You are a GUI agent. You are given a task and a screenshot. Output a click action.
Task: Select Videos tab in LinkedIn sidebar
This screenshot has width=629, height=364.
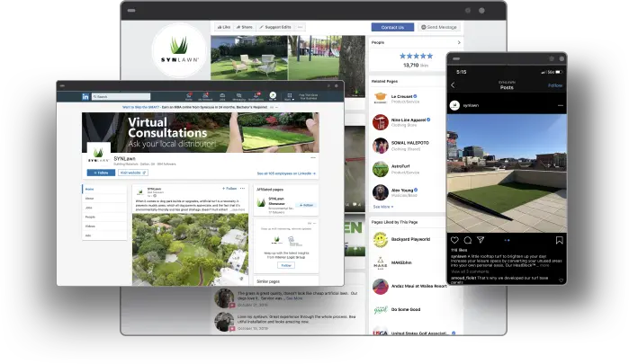104,226
